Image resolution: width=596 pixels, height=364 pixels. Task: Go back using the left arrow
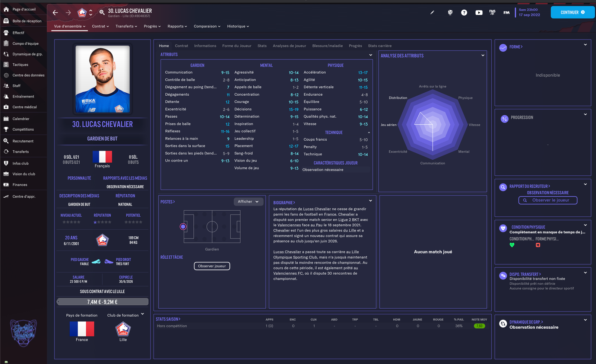[x=55, y=13]
